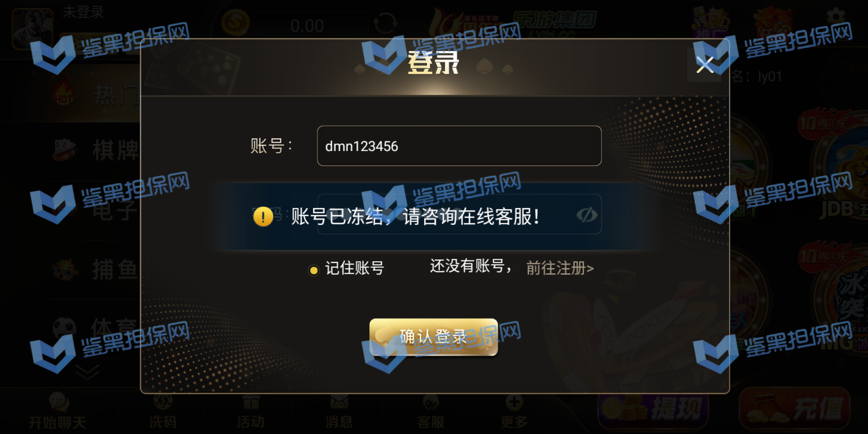Close the login dialog with X
The height and width of the screenshot is (434, 868).
click(705, 65)
